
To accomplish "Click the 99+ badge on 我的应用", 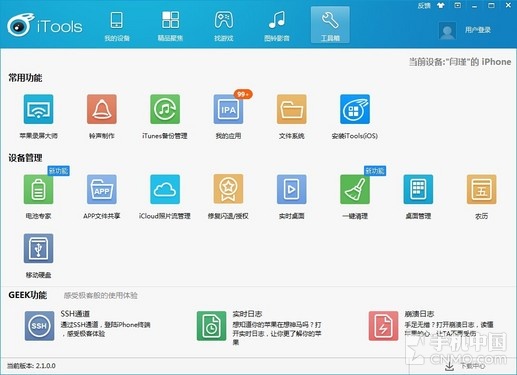I will tap(243, 94).
